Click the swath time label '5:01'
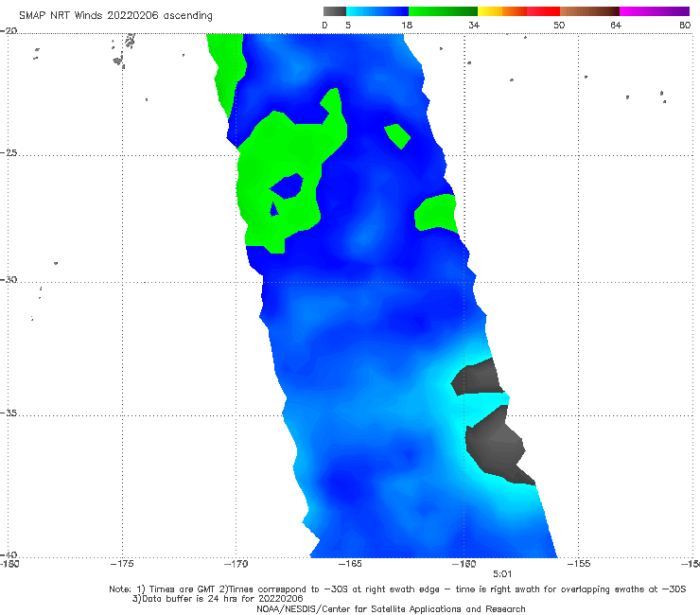Viewport: 700px width, 615px height. (502, 574)
